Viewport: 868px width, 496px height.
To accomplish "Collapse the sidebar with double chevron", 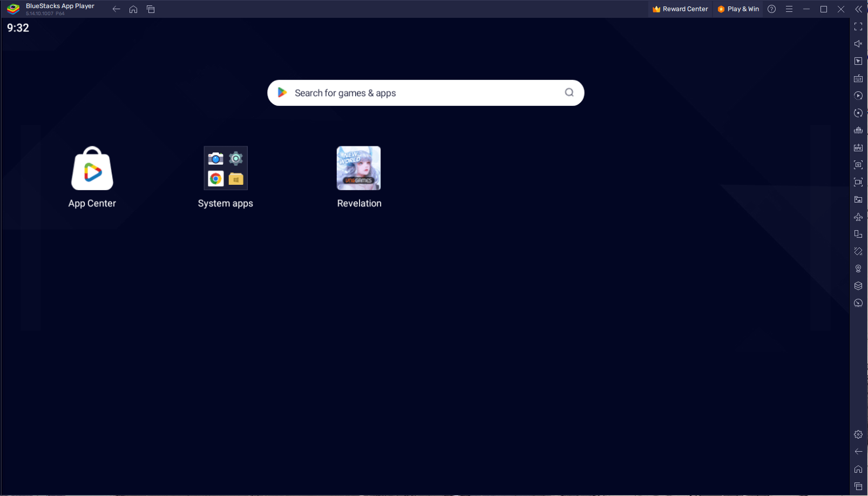I will [858, 9].
